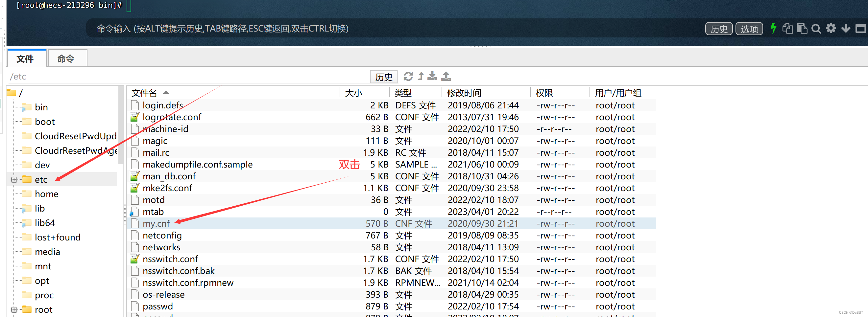Screen dimensions: 868x317
Task: Click the paste clipboard icon in the command bar
Action: point(802,29)
